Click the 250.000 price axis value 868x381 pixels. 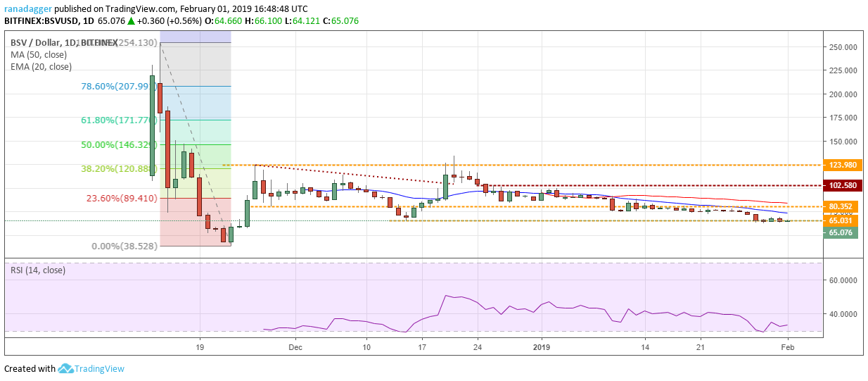843,47
